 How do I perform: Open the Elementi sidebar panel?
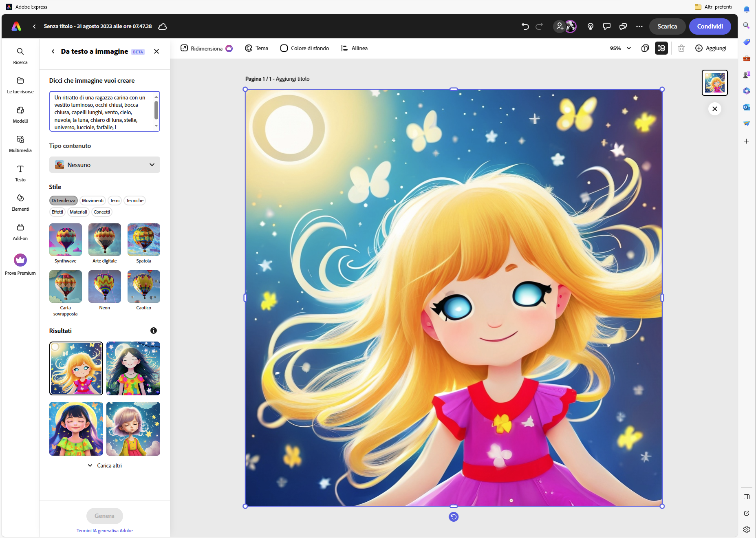coord(20,203)
